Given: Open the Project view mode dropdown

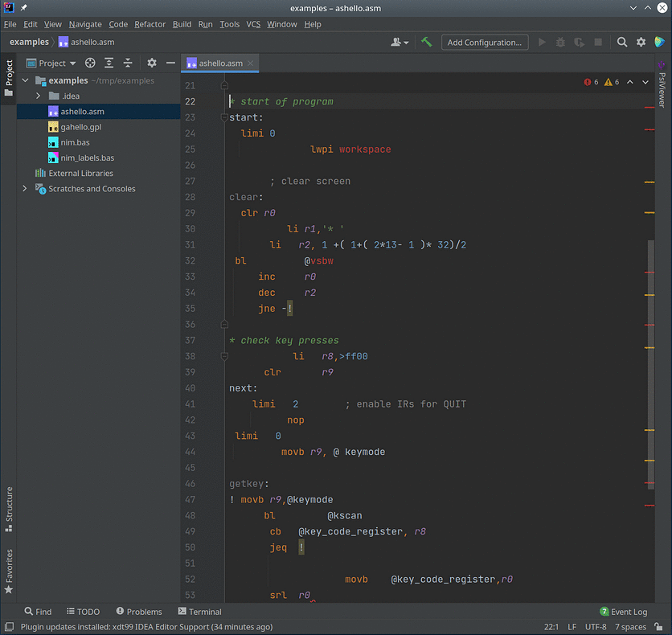Looking at the screenshot, I should [x=71, y=63].
